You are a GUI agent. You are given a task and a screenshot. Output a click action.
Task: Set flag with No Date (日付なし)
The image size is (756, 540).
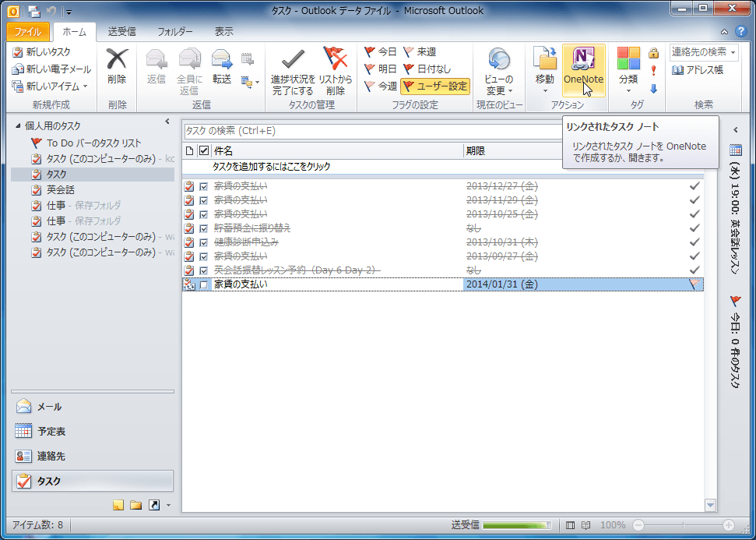tap(427, 69)
